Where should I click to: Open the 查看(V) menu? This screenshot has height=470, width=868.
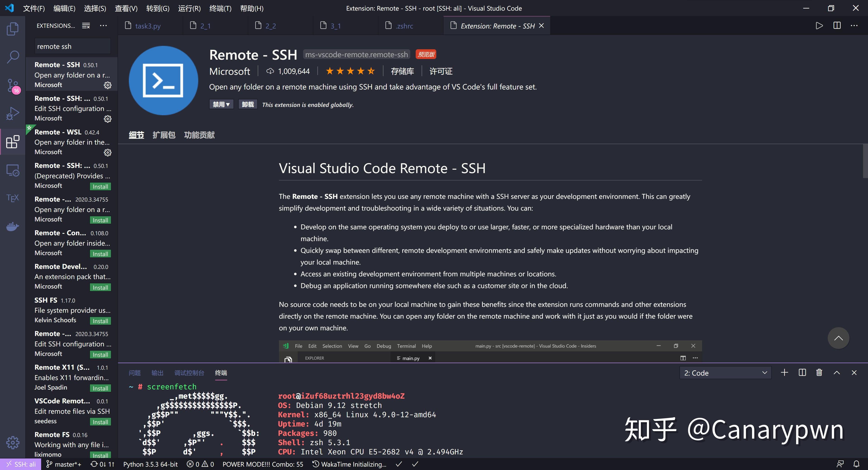point(126,8)
